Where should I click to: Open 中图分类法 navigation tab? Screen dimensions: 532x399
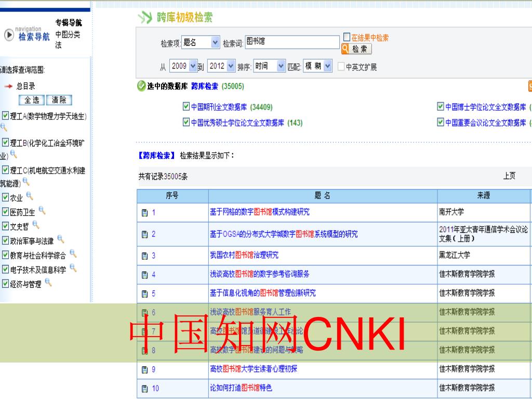click(68, 39)
